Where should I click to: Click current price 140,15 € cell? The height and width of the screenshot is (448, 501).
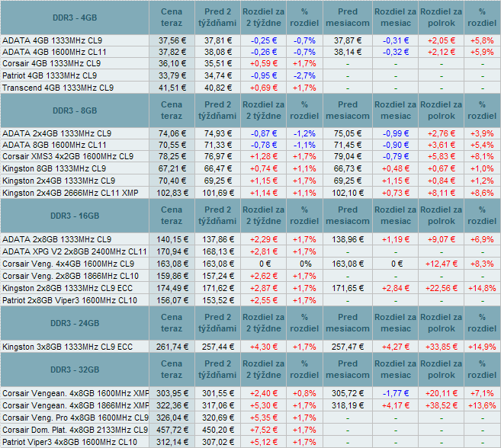172,239
